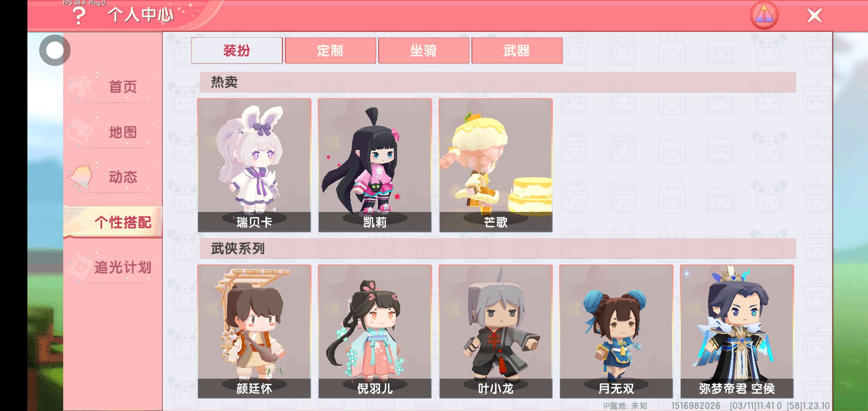Select the 凯莉 skin card
The image size is (868, 411).
pos(375,165)
